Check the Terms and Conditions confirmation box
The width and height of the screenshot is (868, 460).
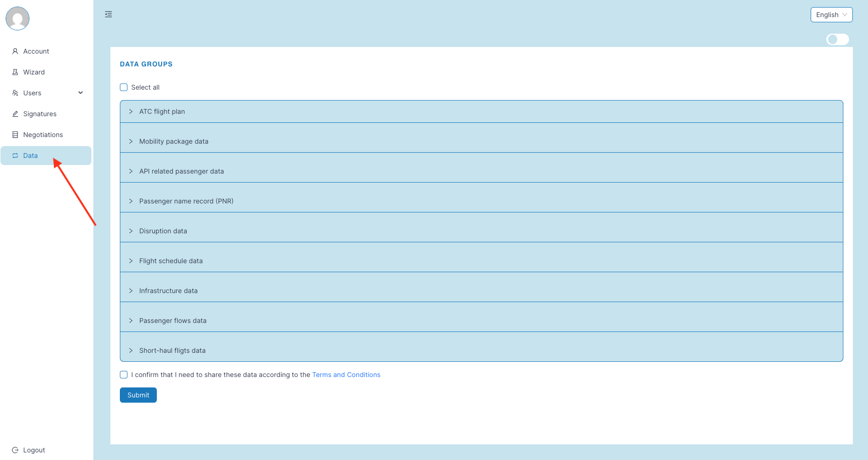[124, 375]
